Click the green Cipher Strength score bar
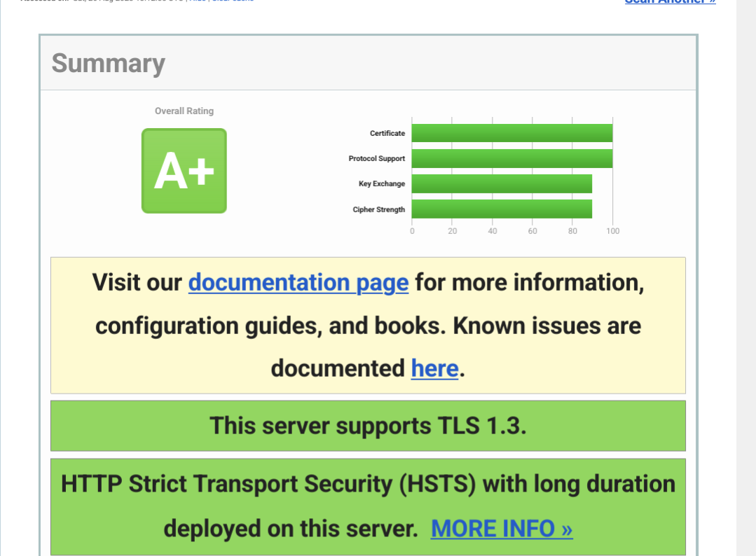This screenshot has height=556, width=756. coord(502,209)
